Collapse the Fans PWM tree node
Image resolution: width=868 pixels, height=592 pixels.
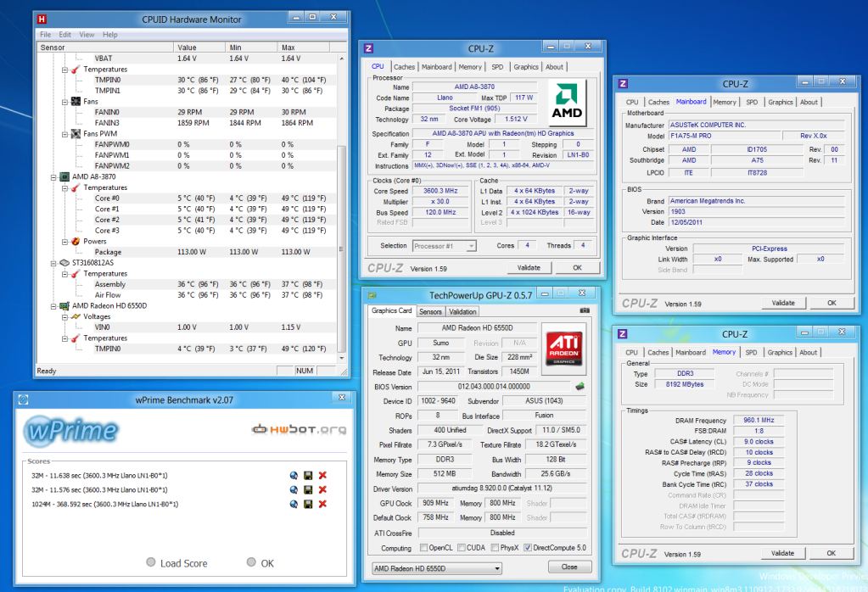coord(64,134)
